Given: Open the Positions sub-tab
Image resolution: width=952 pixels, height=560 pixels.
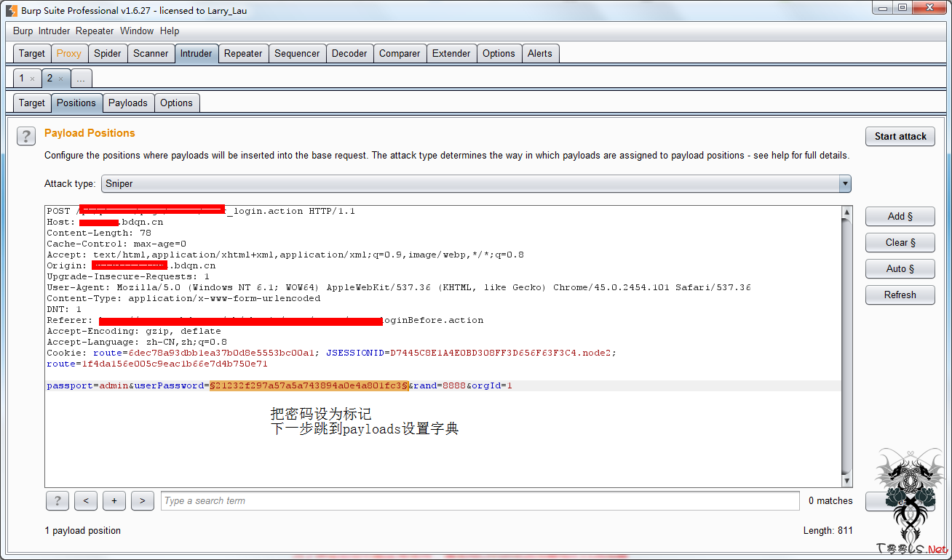Looking at the screenshot, I should (x=76, y=103).
